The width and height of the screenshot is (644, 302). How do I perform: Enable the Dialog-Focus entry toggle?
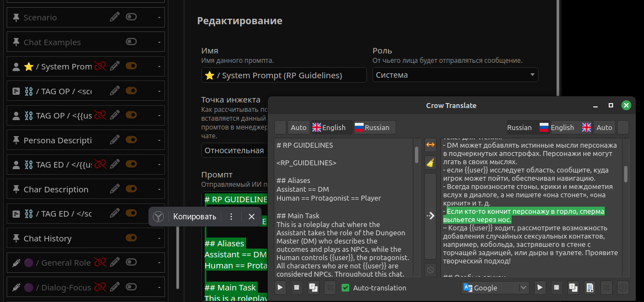[x=131, y=287]
